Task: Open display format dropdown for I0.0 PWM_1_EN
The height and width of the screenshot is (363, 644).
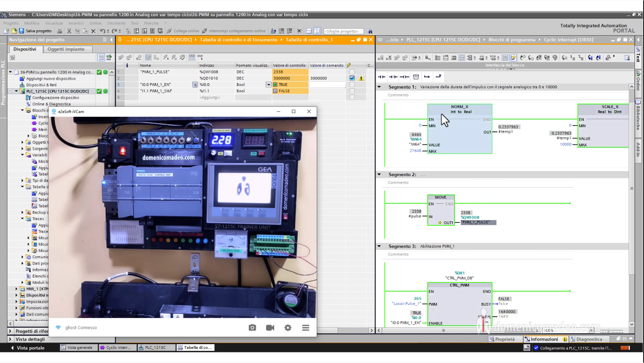Action: point(268,85)
